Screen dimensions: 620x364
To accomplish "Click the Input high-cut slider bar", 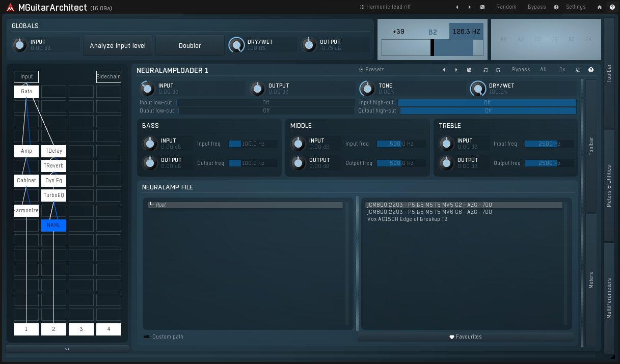I will [x=487, y=102].
